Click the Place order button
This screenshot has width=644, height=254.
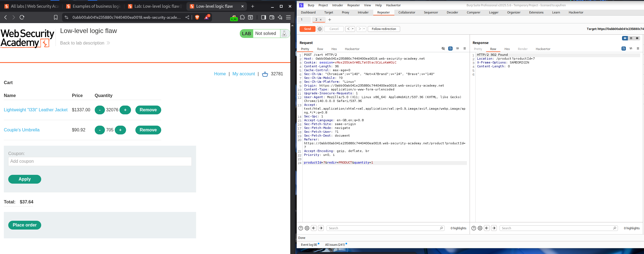25,225
